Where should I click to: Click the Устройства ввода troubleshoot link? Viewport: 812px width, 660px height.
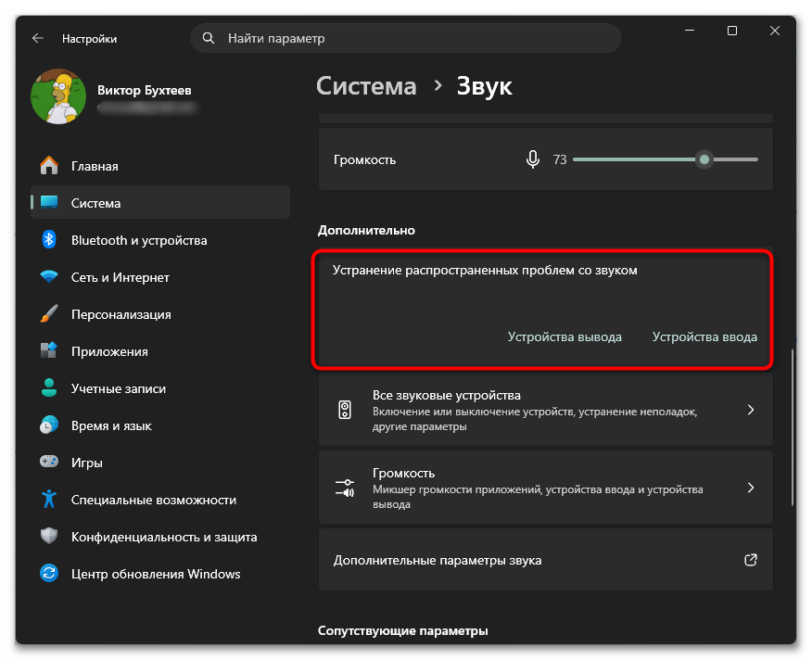pyautogui.click(x=704, y=336)
